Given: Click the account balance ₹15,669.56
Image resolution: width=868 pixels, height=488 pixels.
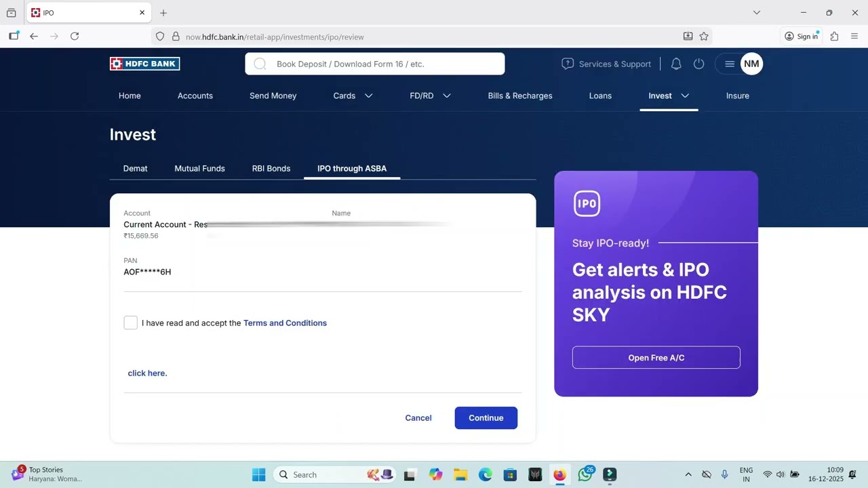Looking at the screenshot, I should point(141,236).
